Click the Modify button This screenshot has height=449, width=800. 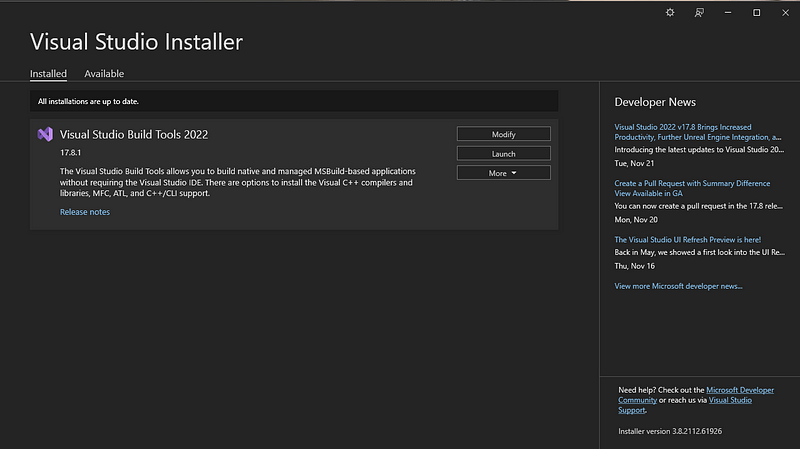504,134
